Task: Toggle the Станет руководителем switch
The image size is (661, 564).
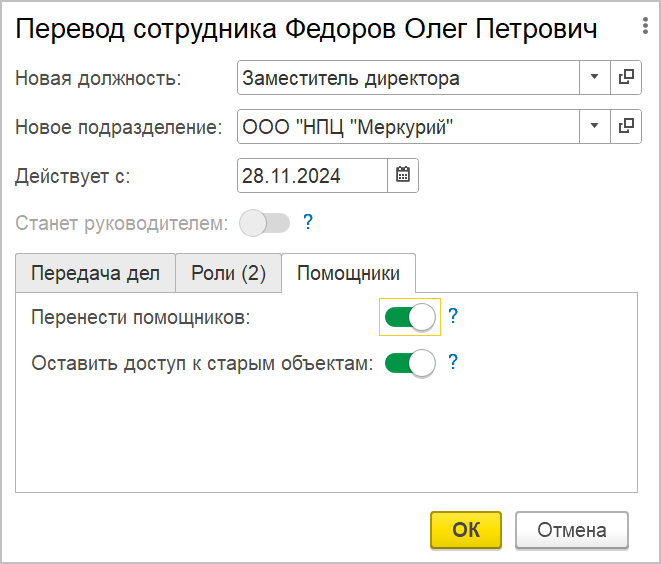Action: [264, 223]
